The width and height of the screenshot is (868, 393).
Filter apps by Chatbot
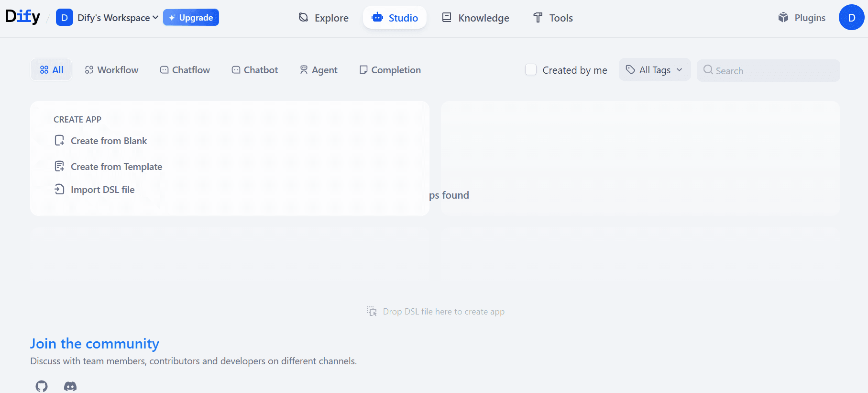[254, 70]
